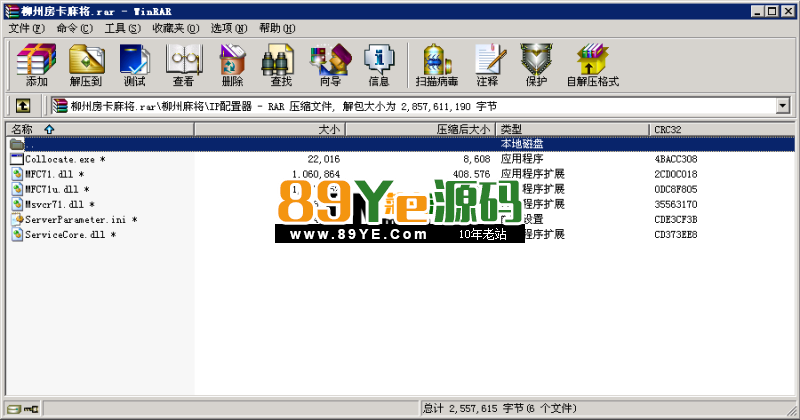Run the Test (测试) archive tool
Image resolution: width=800 pixels, height=420 pixels.
point(135,65)
